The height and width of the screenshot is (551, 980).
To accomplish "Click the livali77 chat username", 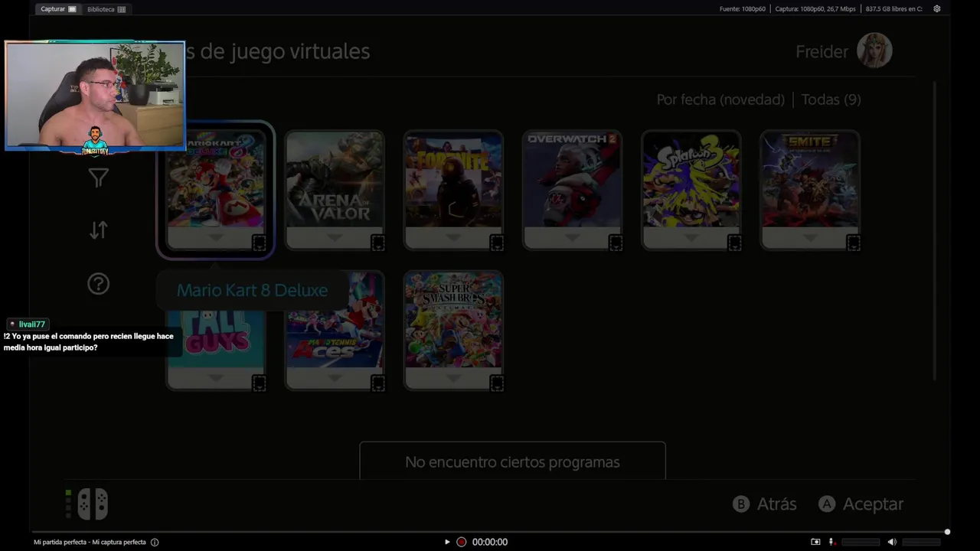I will (x=32, y=324).
